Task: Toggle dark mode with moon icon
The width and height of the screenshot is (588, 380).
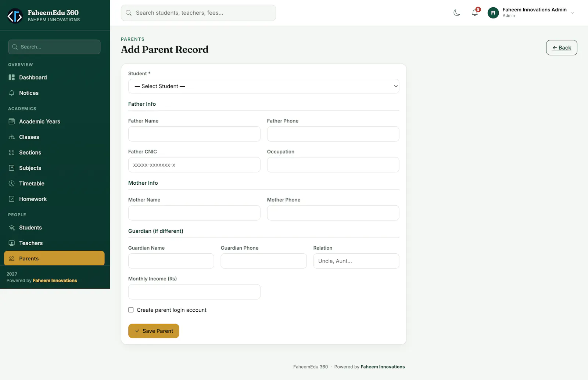Action: pyautogui.click(x=457, y=13)
